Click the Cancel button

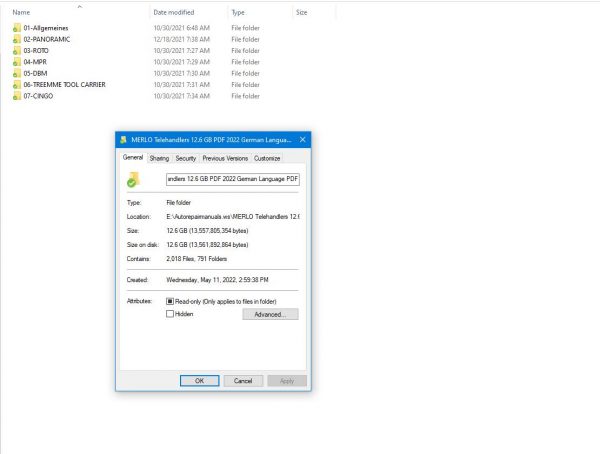(x=243, y=381)
